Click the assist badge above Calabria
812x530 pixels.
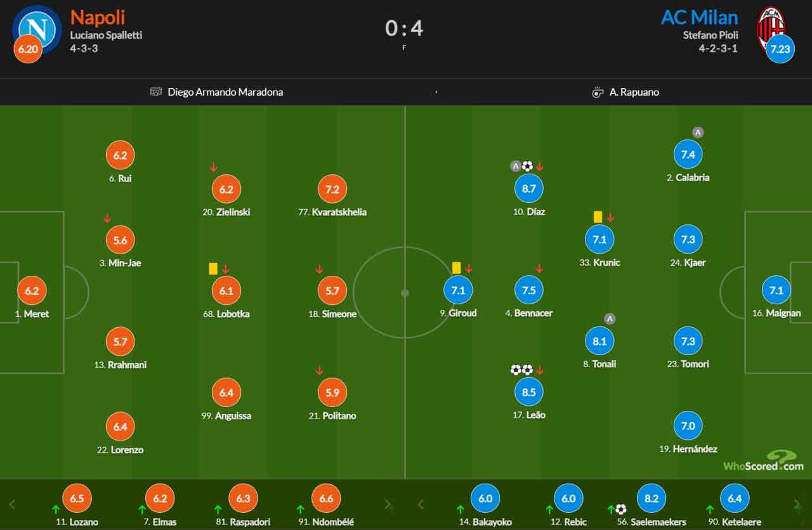click(698, 132)
